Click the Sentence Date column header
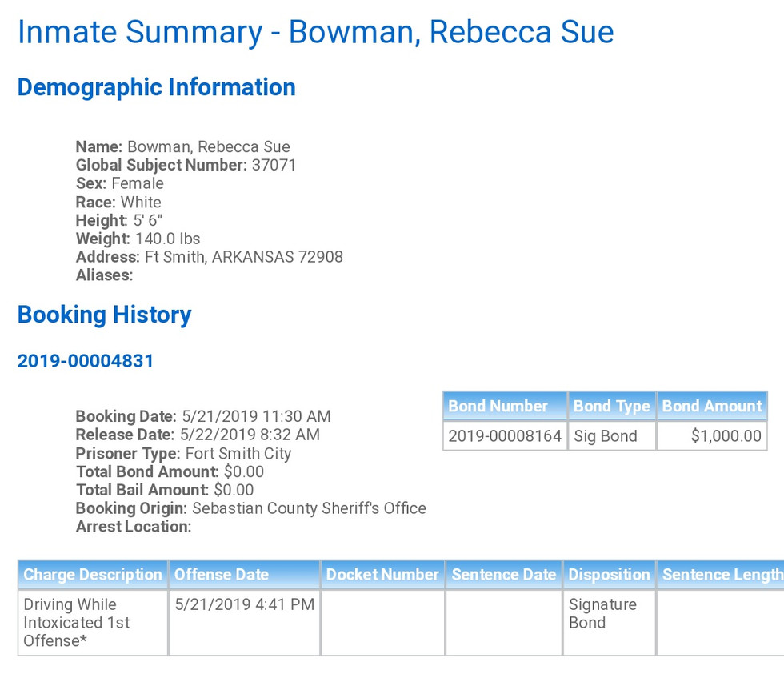Image resolution: width=784 pixels, height=674 pixels. 503,575
